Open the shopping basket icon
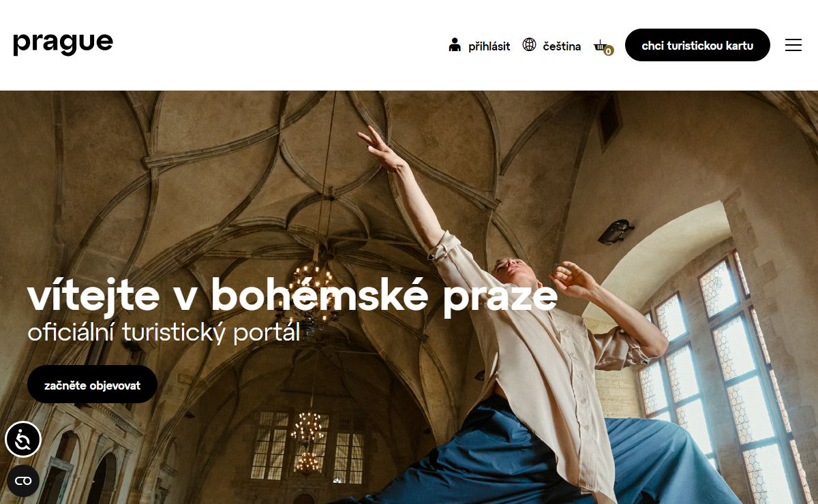This screenshot has height=504, width=818. tap(600, 45)
